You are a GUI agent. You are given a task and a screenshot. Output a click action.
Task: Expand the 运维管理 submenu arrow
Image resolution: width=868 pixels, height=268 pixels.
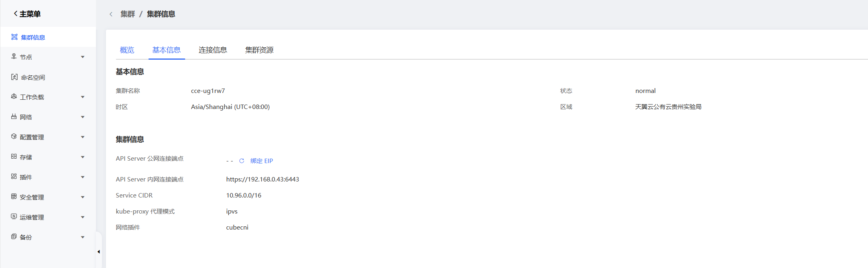coord(83,217)
